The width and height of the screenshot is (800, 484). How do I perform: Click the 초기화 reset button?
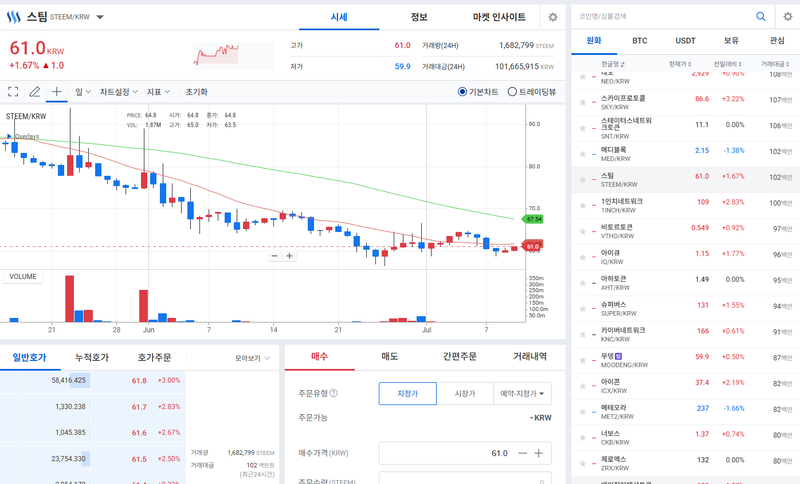point(196,92)
